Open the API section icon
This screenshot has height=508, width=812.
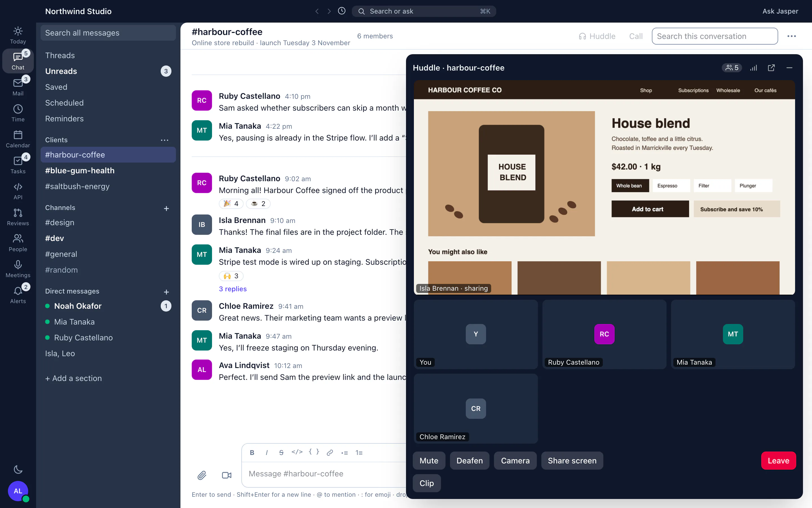point(18,191)
